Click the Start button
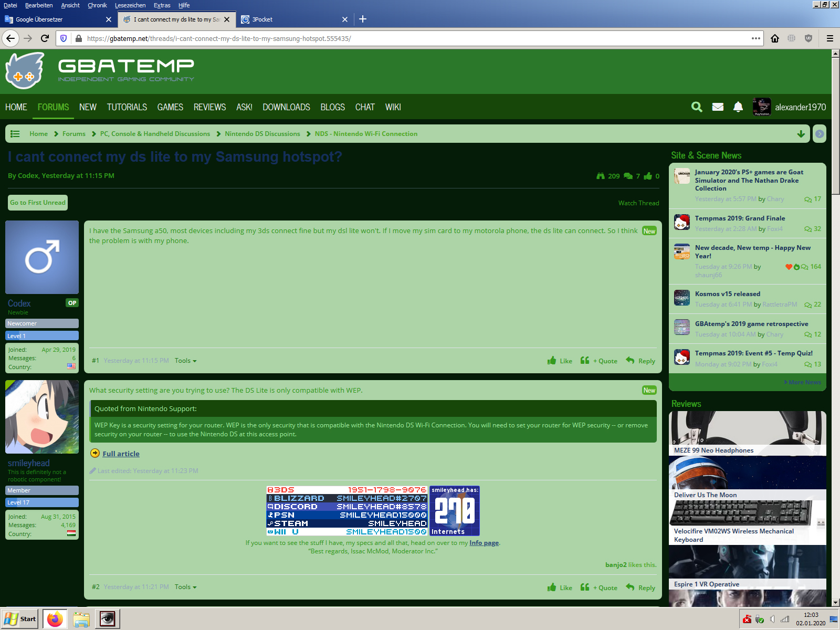Screen dimensions: 840x630 [20, 619]
